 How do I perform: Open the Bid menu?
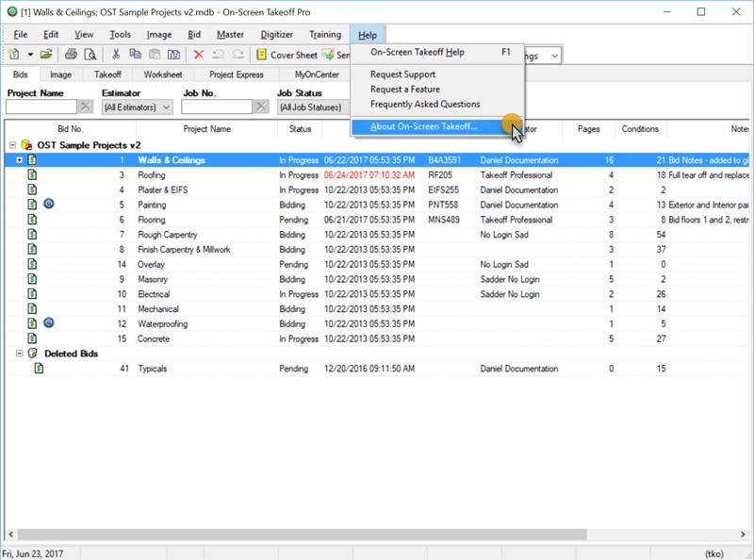point(194,35)
